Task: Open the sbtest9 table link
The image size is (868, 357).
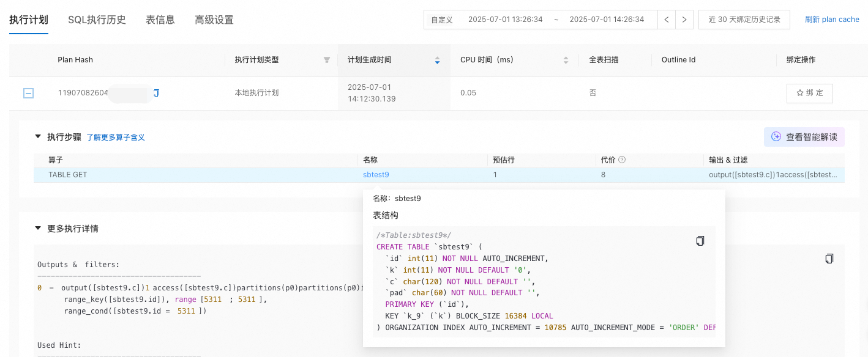Action: point(376,175)
